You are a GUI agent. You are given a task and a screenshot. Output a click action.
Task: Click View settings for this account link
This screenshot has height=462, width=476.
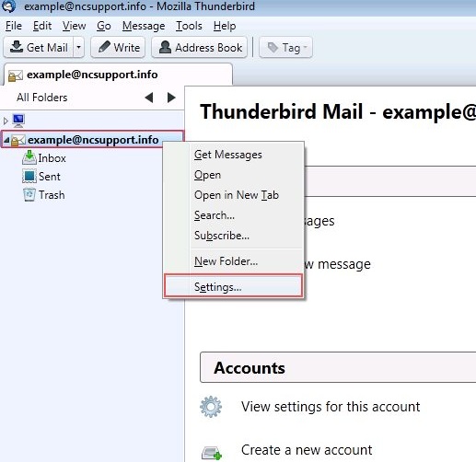tap(331, 407)
